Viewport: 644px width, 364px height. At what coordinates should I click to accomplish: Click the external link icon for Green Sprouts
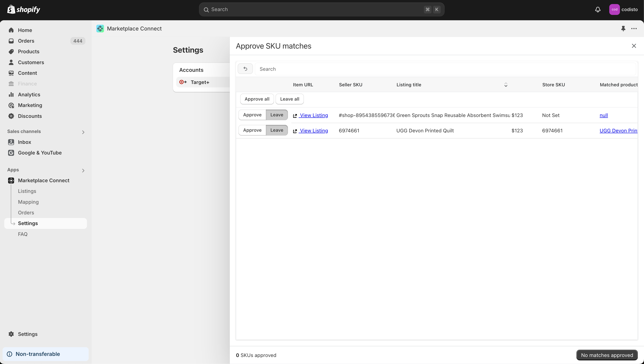click(x=295, y=116)
